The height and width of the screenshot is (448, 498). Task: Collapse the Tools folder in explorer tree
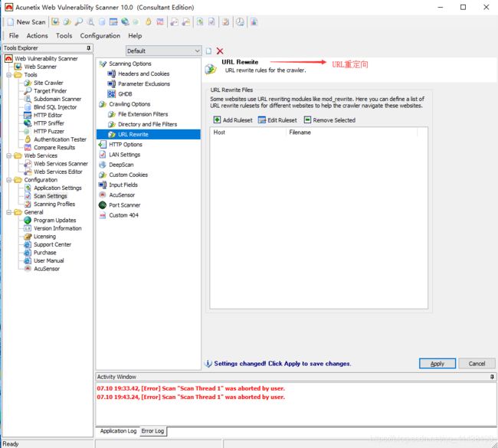(x=9, y=75)
